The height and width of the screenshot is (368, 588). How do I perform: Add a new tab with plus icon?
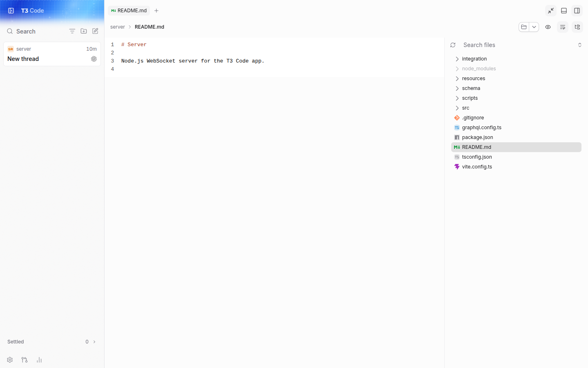tap(156, 11)
